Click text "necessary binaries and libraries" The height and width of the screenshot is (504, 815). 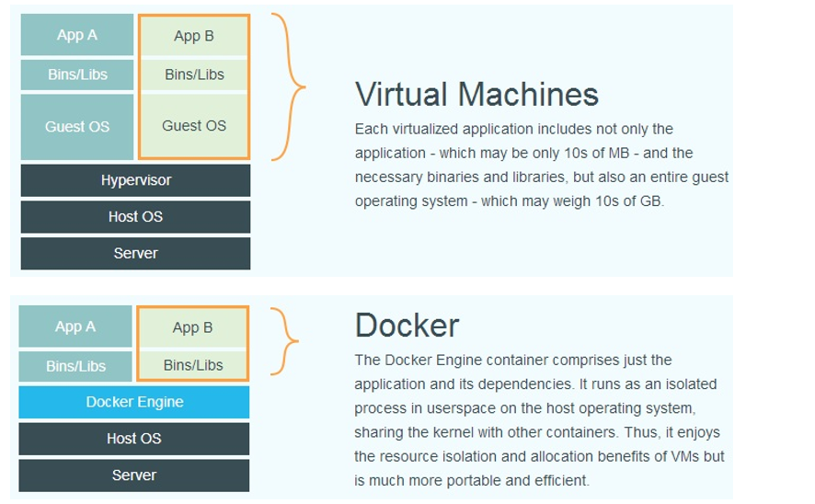pyautogui.click(x=461, y=178)
